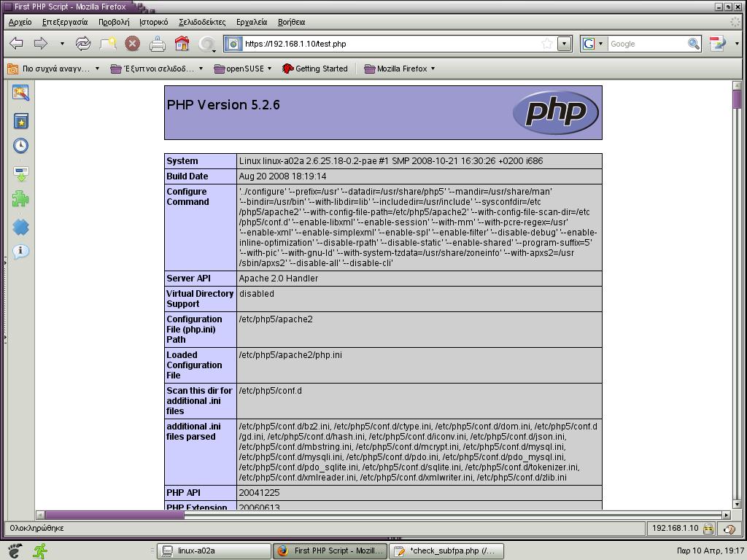Click the Ολοκληρώθηκε status text
The image size is (747, 560).
point(36,528)
